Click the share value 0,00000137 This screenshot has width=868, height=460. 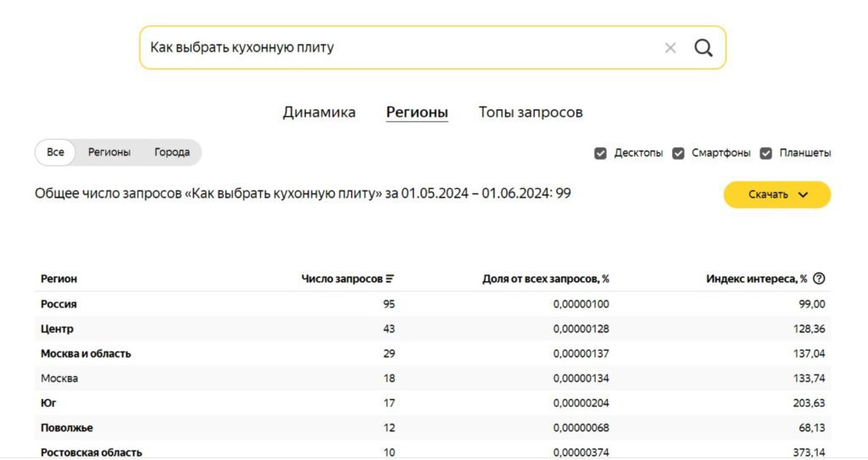click(581, 353)
